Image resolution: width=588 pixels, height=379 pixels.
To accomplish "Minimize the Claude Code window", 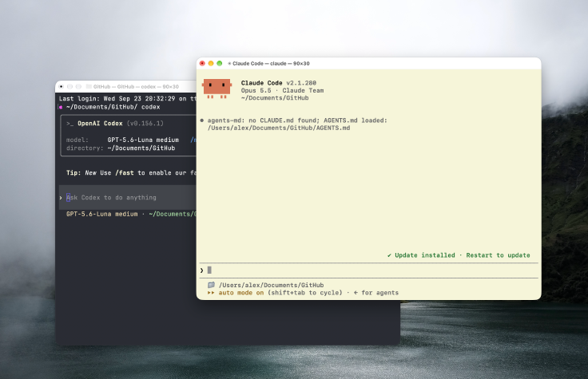I will 211,63.
